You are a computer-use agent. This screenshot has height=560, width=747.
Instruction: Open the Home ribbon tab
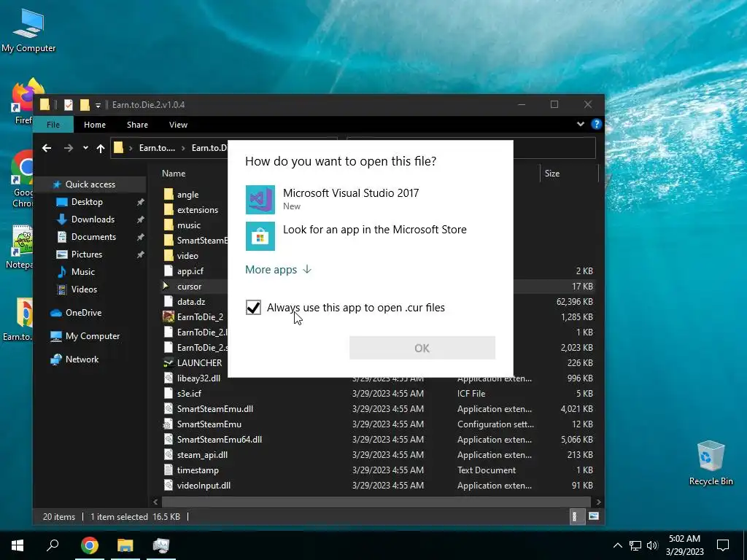pyautogui.click(x=95, y=125)
